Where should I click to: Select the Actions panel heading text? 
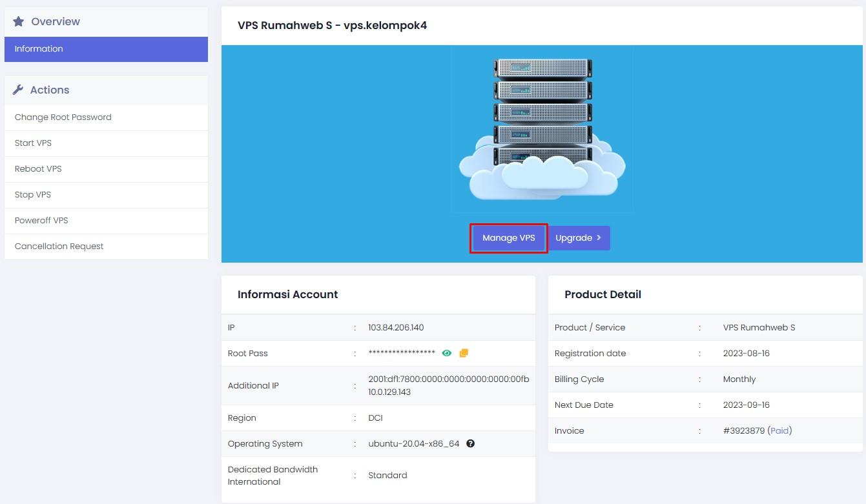point(50,90)
